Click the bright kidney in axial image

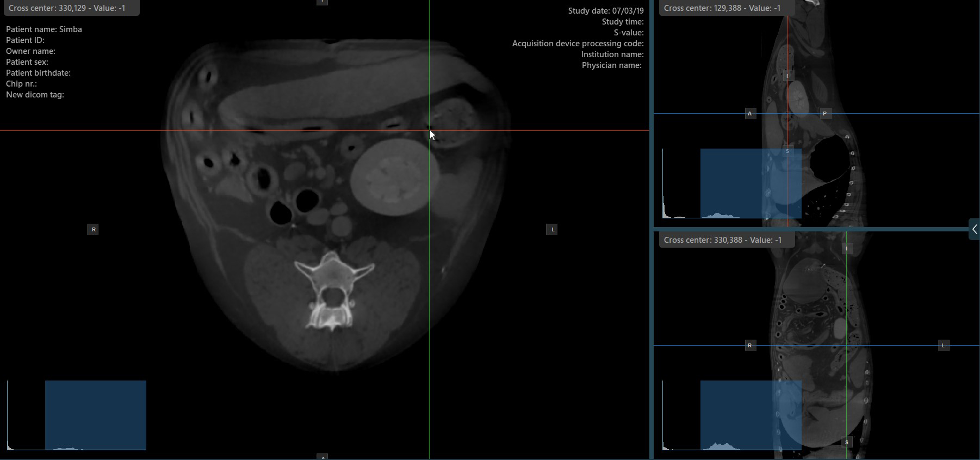388,177
